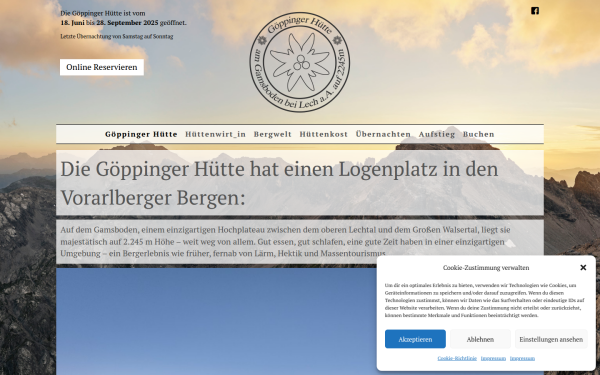Go to Bergwelt page
600x375 pixels.
click(x=272, y=134)
